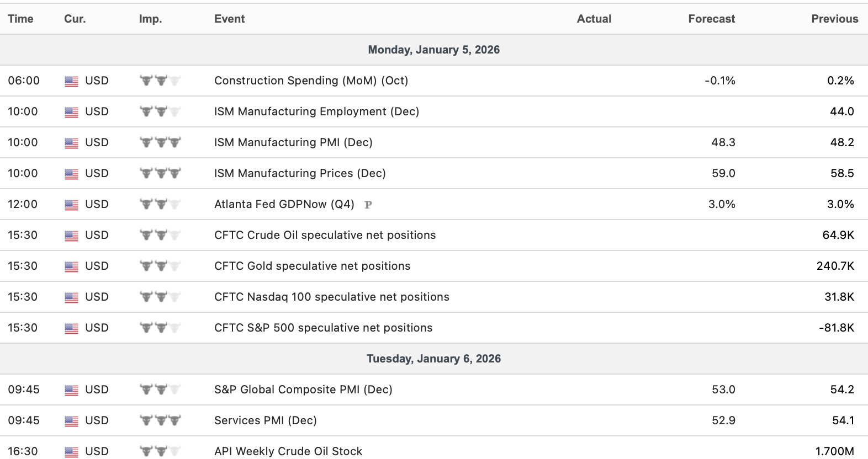Open CFTC Crude Oil speculative net positions
Viewport: 868px width, 459px height.
(325, 235)
